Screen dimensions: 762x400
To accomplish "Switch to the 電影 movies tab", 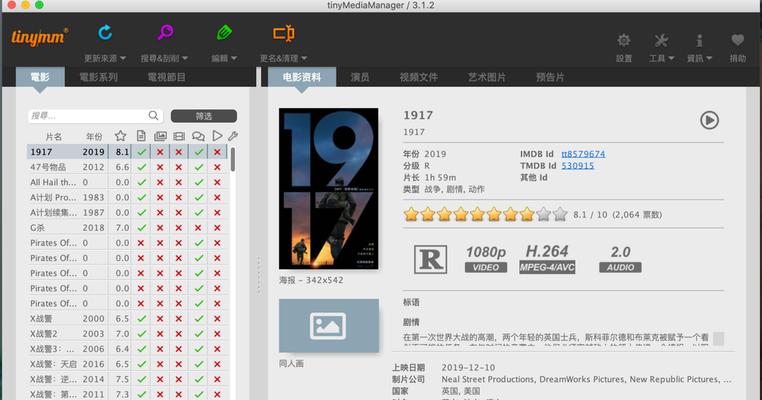I will (x=40, y=77).
